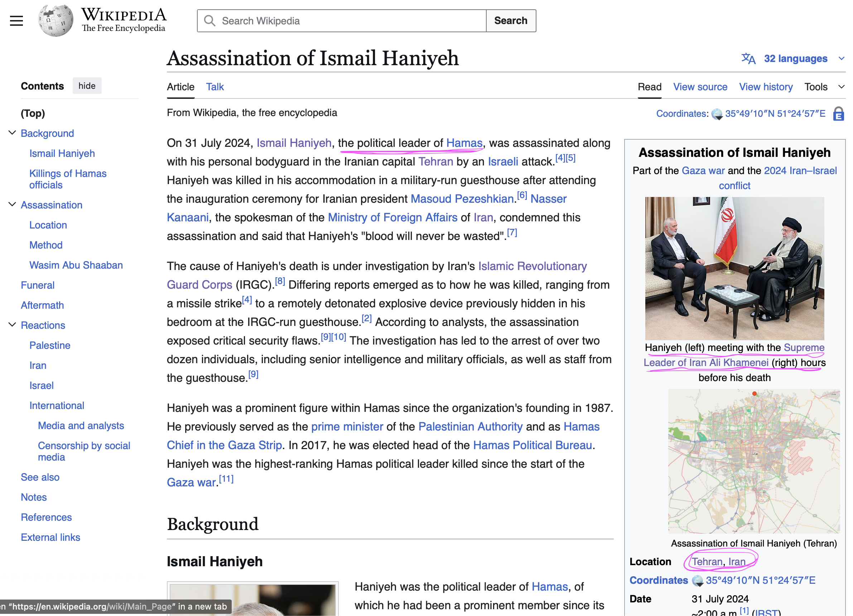Viewport: 853px width, 616px height.
Task: Open the Gaza war link in infobox
Action: pos(703,171)
